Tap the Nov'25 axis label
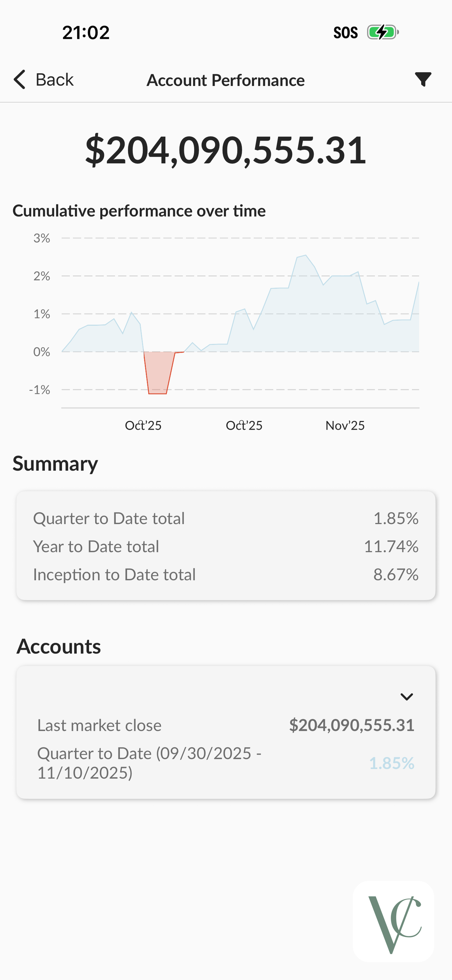The width and height of the screenshot is (452, 980). [345, 425]
